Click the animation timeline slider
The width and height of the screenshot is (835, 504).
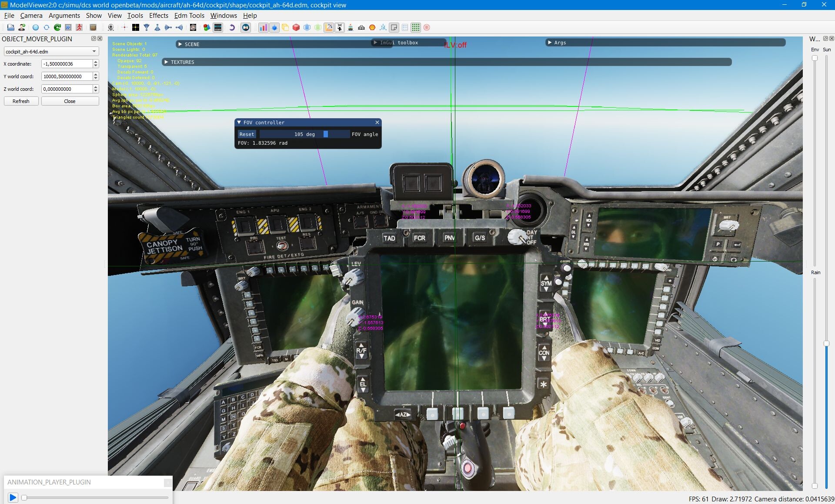[95, 497]
